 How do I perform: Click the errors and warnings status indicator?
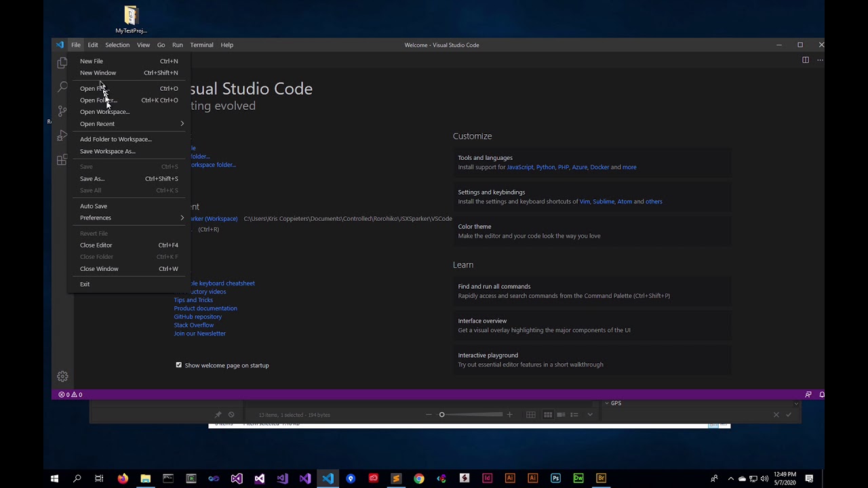pos(71,394)
